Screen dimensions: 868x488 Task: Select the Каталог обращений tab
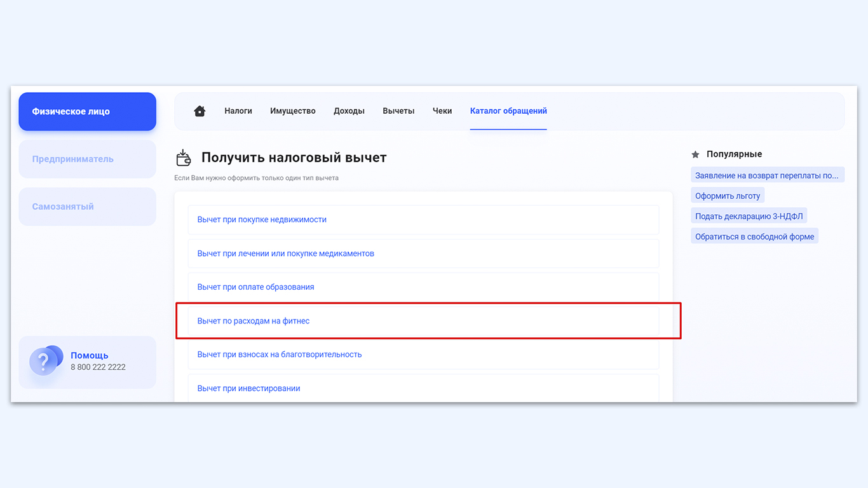click(508, 111)
